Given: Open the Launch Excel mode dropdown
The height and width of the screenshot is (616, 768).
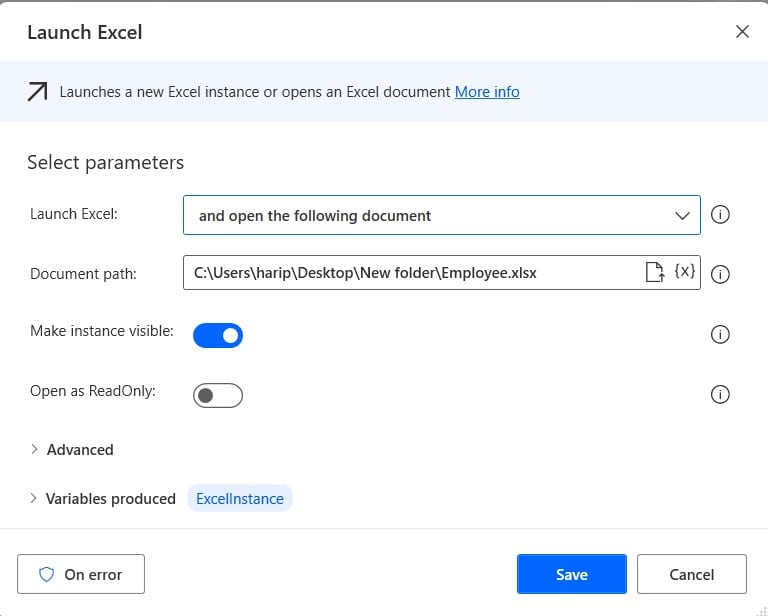Looking at the screenshot, I should 442,215.
